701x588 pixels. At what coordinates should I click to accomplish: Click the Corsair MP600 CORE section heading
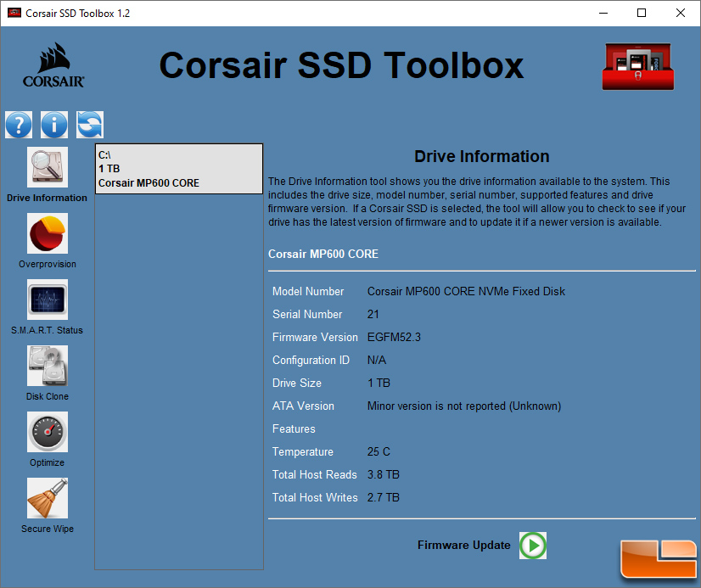coord(323,254)
